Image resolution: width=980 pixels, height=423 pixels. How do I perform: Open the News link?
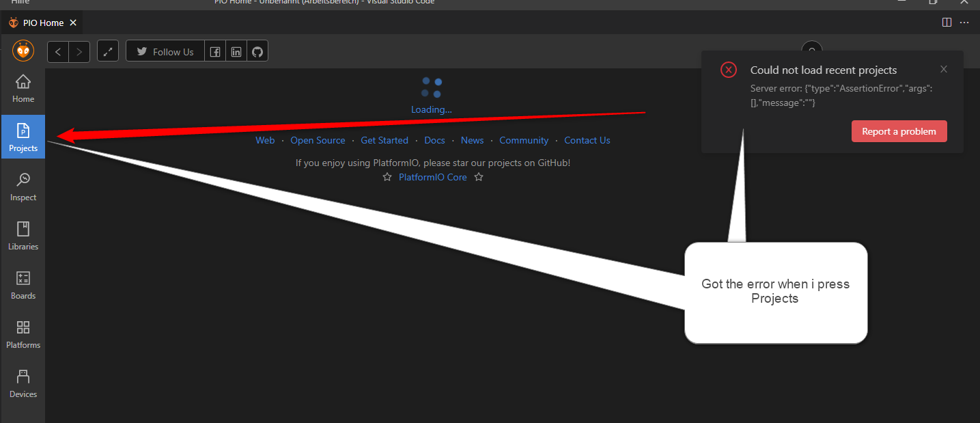pyautogui.click(x=472, y=140)
